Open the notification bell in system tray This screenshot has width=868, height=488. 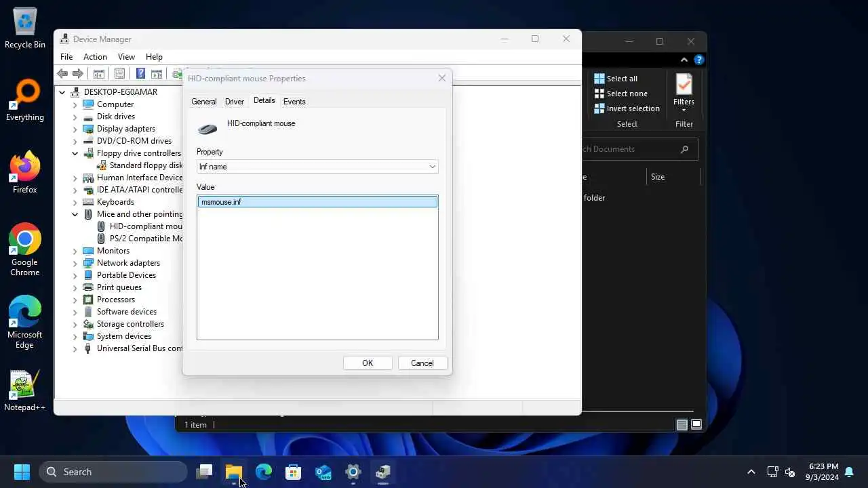pyautogui.click(x=849, y=472)
